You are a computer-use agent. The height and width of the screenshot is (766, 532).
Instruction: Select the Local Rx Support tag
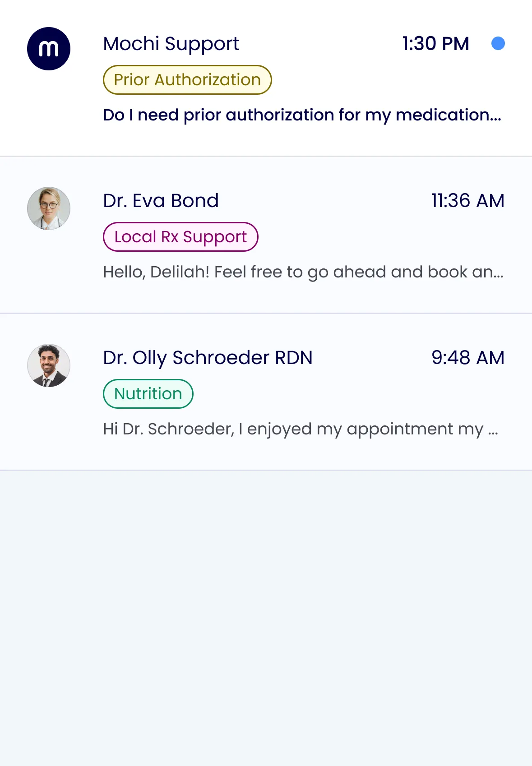click(x=180, y=237)
